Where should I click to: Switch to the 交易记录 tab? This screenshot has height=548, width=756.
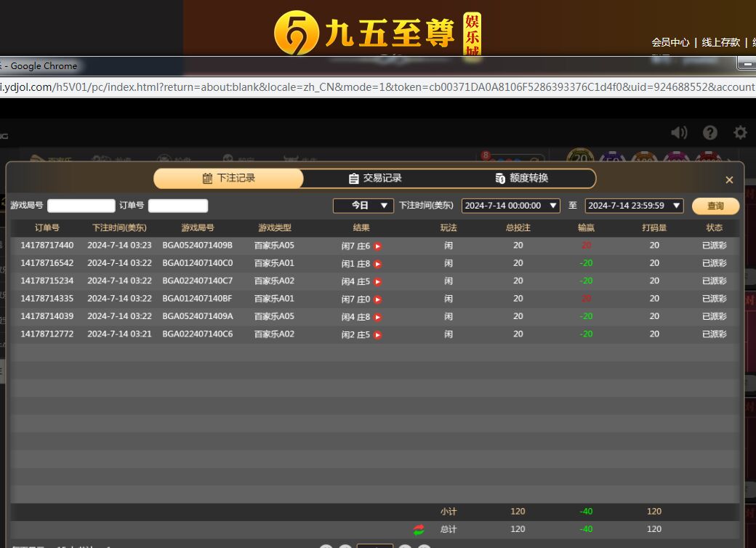[x=375, y=178]
